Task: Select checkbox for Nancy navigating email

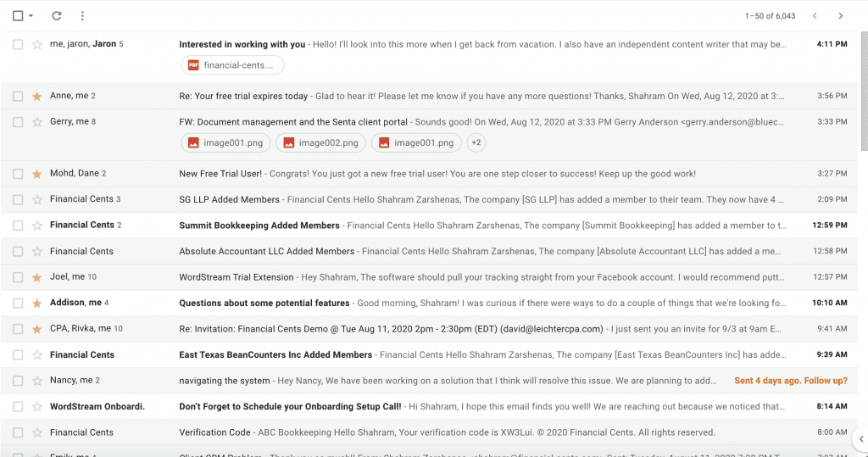Action: click(18, 381)
